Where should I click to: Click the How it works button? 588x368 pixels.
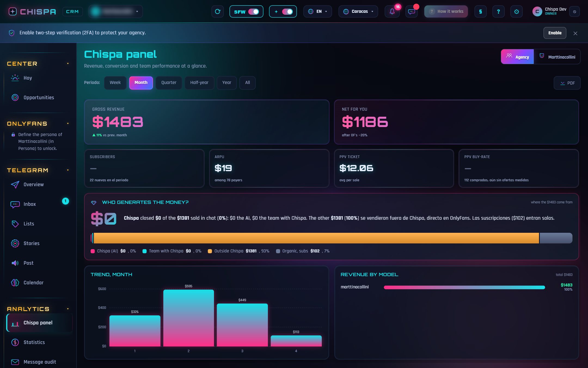pyautogui.click(x=446, y=11)
